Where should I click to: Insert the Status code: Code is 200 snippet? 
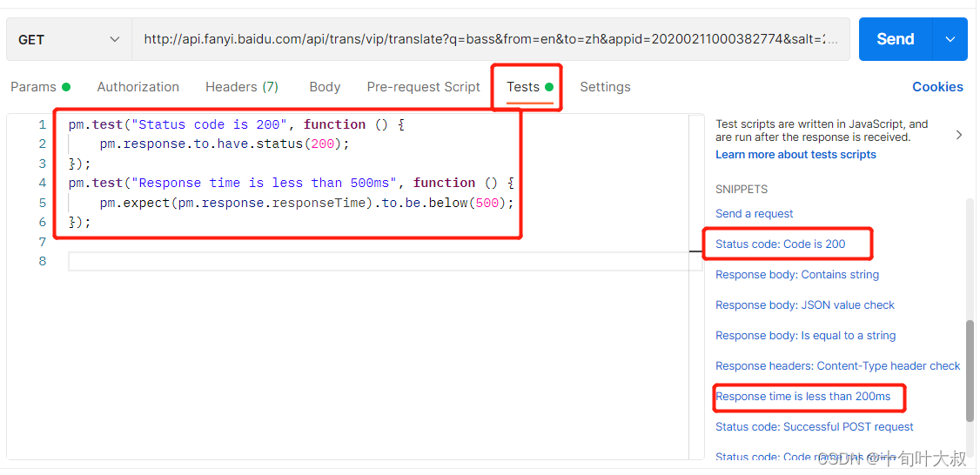[x=781, y=244]
